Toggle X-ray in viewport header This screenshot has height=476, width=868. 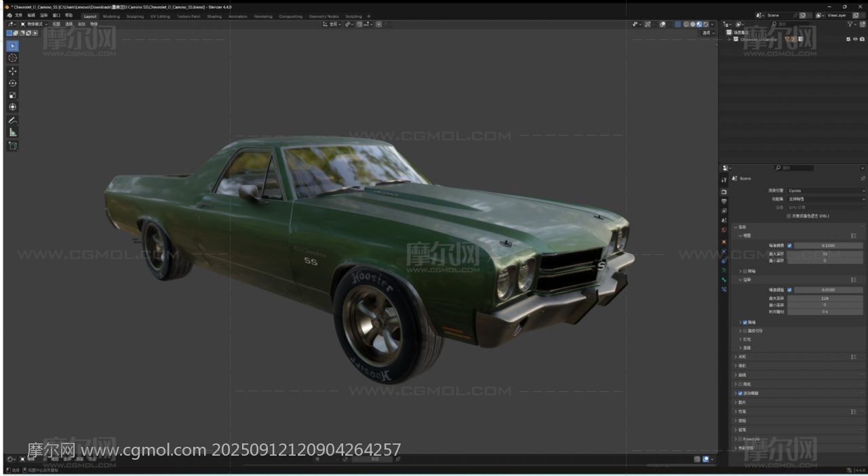coord(678,24)
